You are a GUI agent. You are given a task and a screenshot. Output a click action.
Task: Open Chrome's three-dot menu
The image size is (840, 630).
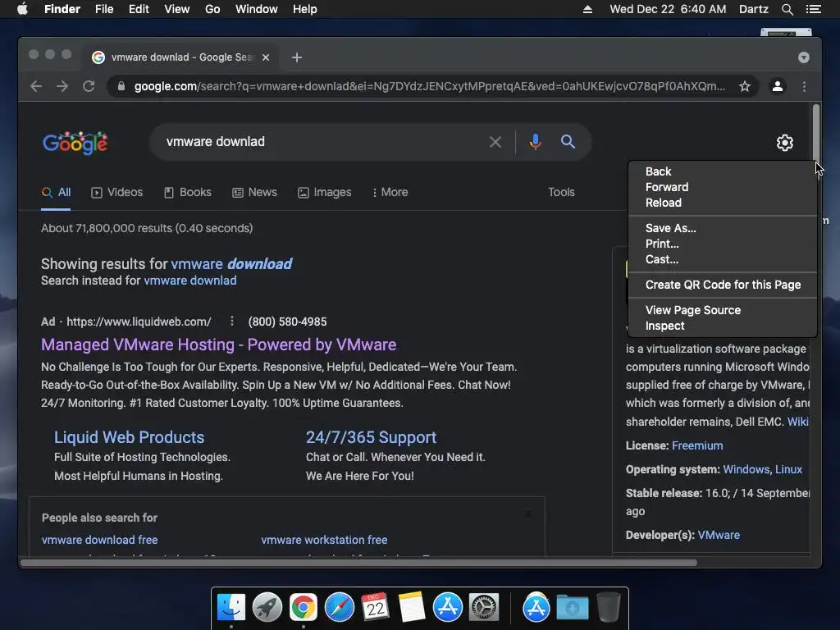pyautogui.click(x=804, y=86)
